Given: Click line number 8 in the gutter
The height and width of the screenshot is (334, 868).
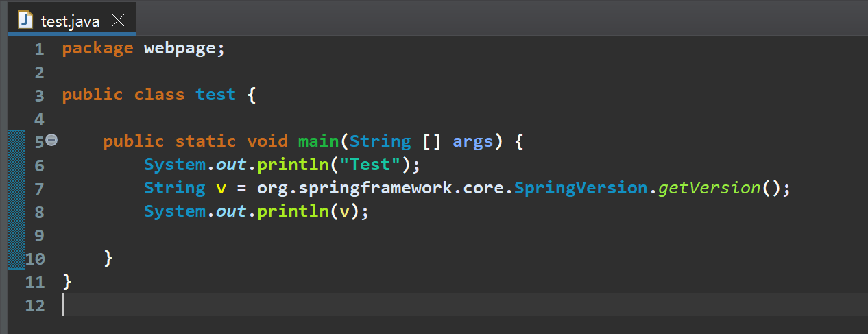Looking at the screenshot, I should point(38,212).
